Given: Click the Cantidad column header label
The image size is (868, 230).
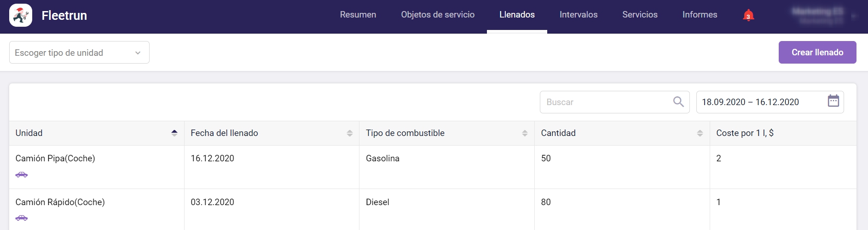Looking at the screenshot, I should [558, 133].
